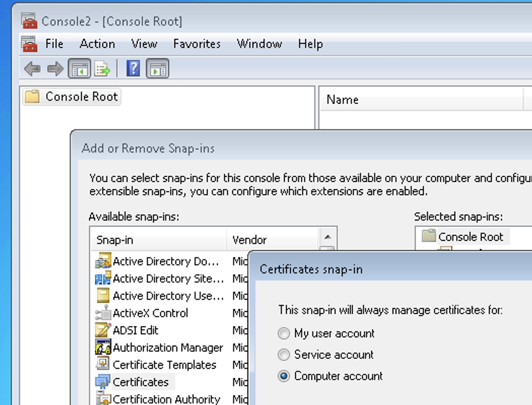The width and height of the screenshot is (532, 405).
Task: Click the Export List toolbar icon
Action: click(x=103, y=69)
